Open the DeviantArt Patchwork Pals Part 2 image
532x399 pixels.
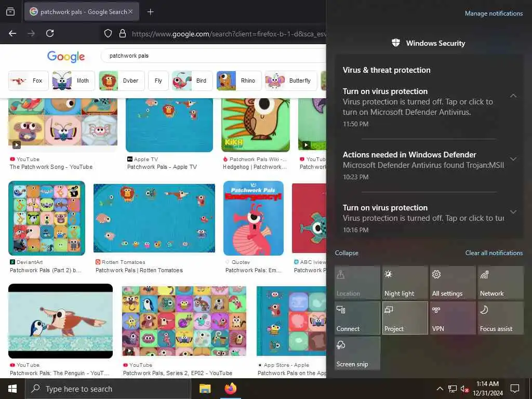(47, 218)
